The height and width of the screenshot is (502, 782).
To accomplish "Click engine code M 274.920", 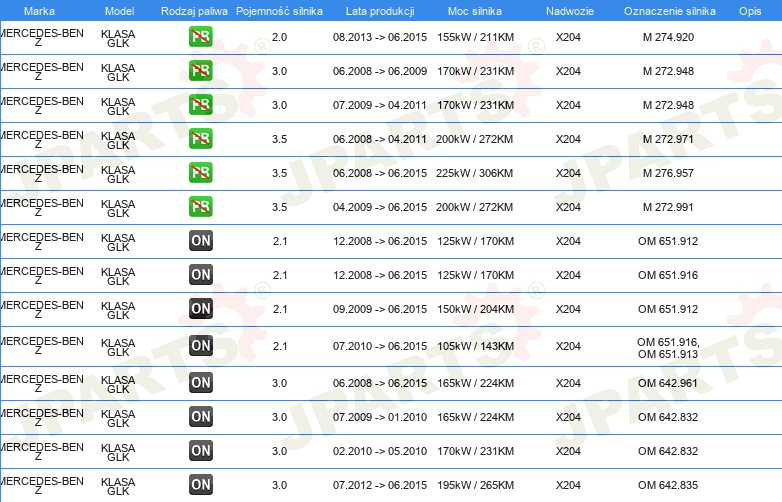I will pyautogui.click(x=668, y=37).
